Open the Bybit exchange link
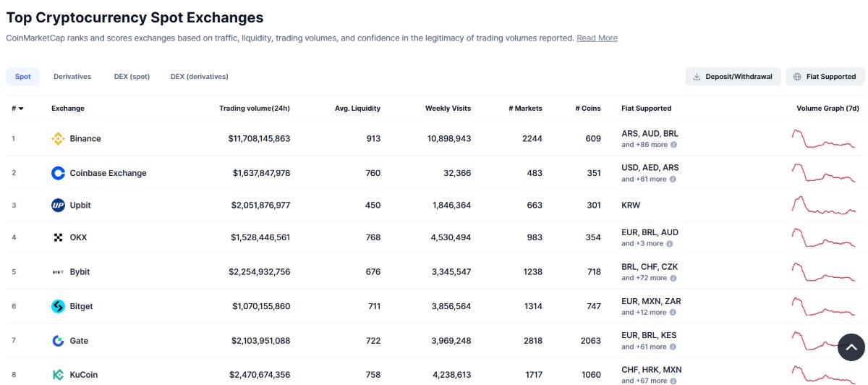The image size is (868, 385). 80,272
